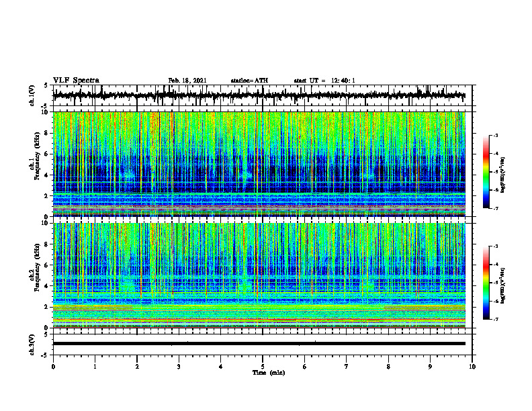This screenshot has width=532, height=411.
Task: Click the "-3" tick on ch.1 colorbar
Action: point(496,135)
